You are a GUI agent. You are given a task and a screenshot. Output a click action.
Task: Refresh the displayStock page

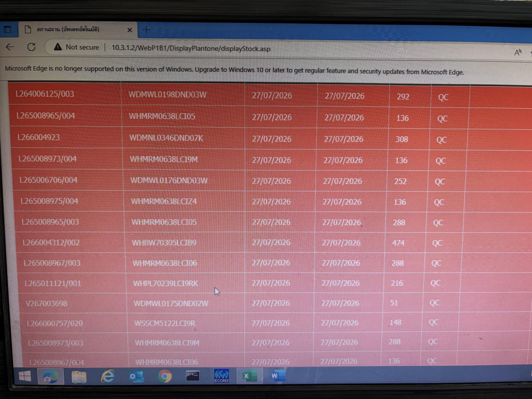31,47
